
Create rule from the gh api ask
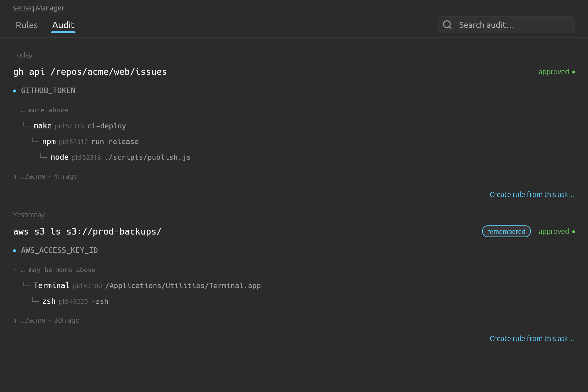[532, 195]
